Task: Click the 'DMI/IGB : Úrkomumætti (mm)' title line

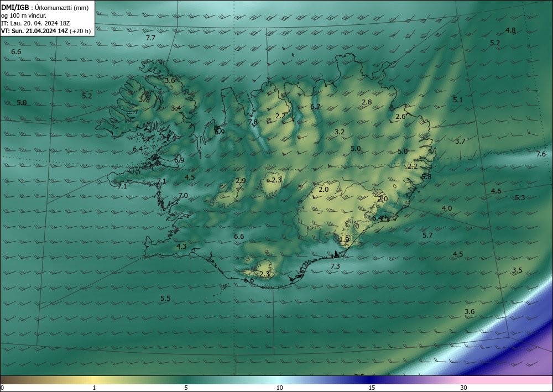Action: (45, 8)
